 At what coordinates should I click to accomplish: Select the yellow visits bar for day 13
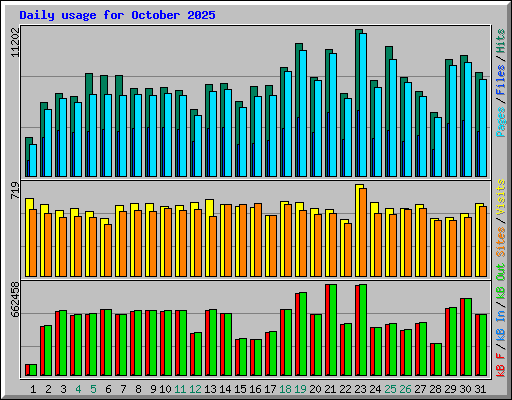(x=208, y=238)
